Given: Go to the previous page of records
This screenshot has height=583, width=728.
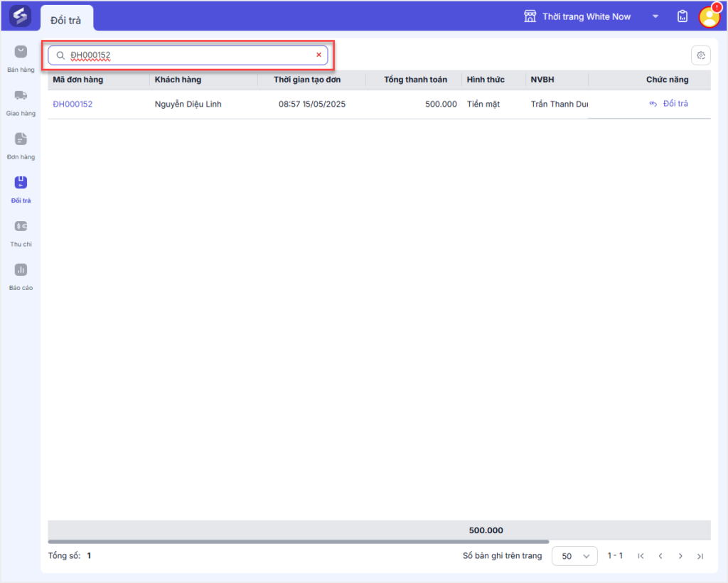Looking at the screenshot, I should coord(660,556).
